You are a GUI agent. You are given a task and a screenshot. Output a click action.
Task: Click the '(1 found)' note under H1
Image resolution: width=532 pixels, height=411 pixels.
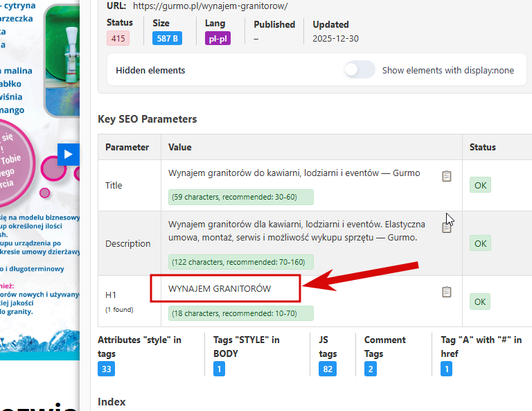[119, 310]
